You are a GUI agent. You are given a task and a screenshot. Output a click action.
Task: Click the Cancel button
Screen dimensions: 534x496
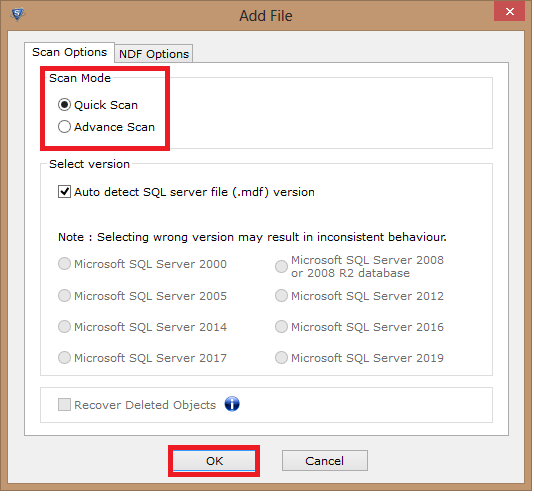[326, 462]
